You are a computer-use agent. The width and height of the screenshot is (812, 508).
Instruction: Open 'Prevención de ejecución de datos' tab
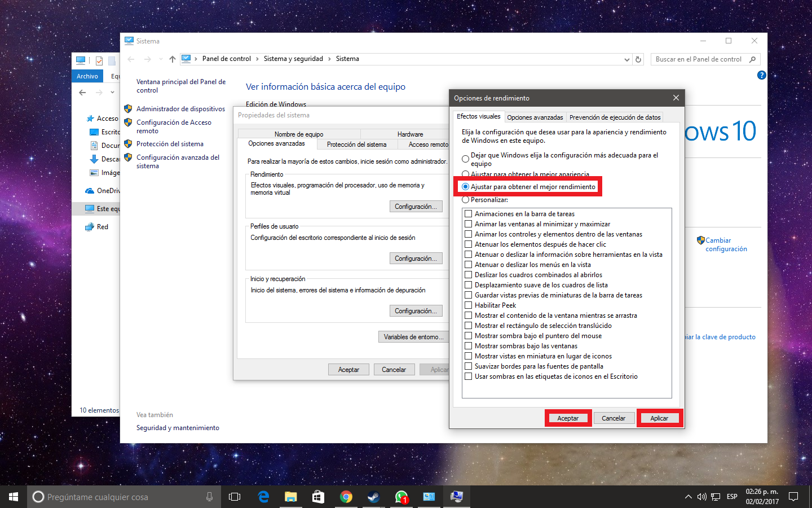(615, 117)
